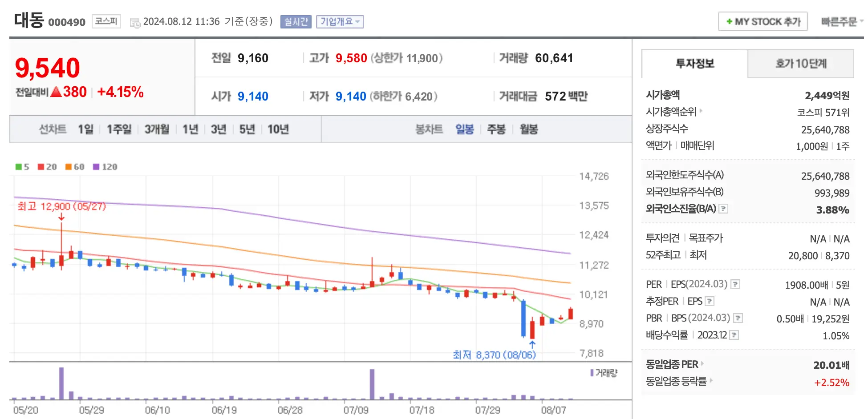Open the 기업개요 dropdown
This screenshot has width=868, height=419.
click(340, 21)
